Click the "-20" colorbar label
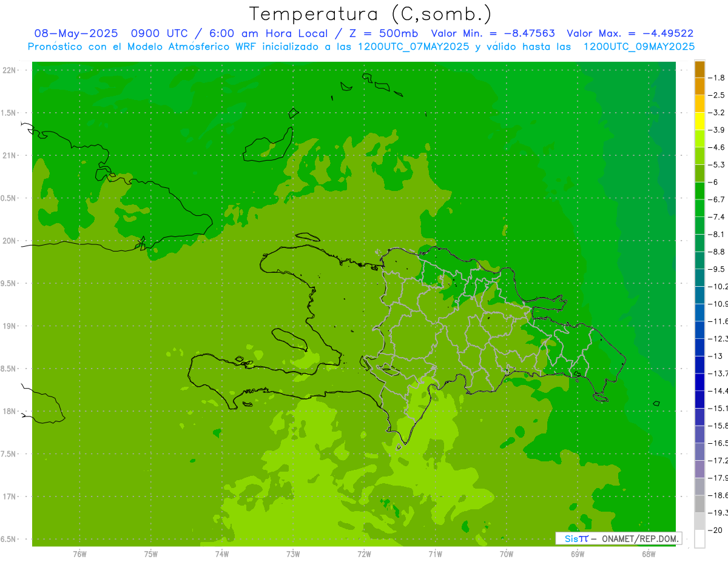This screenshot has height=562, width=728. [715, 530]
